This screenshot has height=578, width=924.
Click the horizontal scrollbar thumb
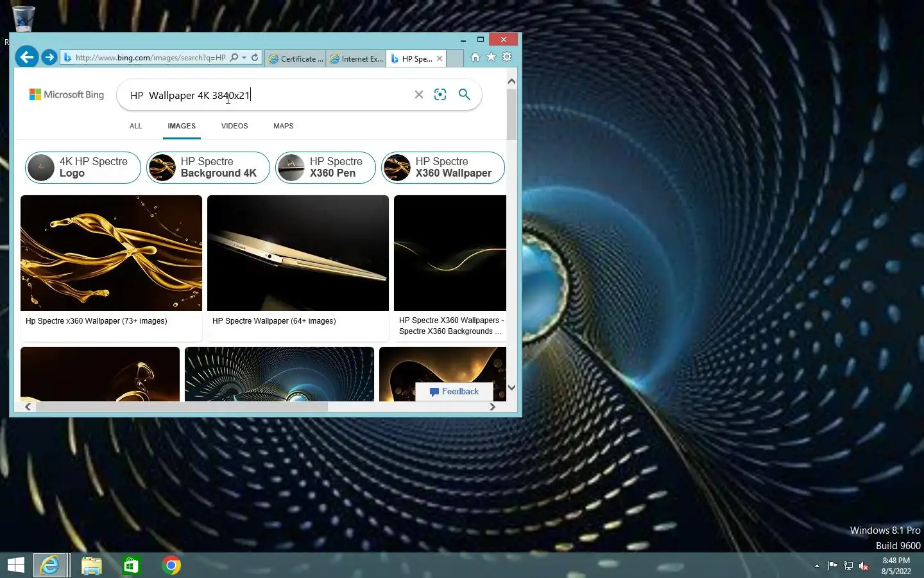pyautogui.click(x=182, y=407)
